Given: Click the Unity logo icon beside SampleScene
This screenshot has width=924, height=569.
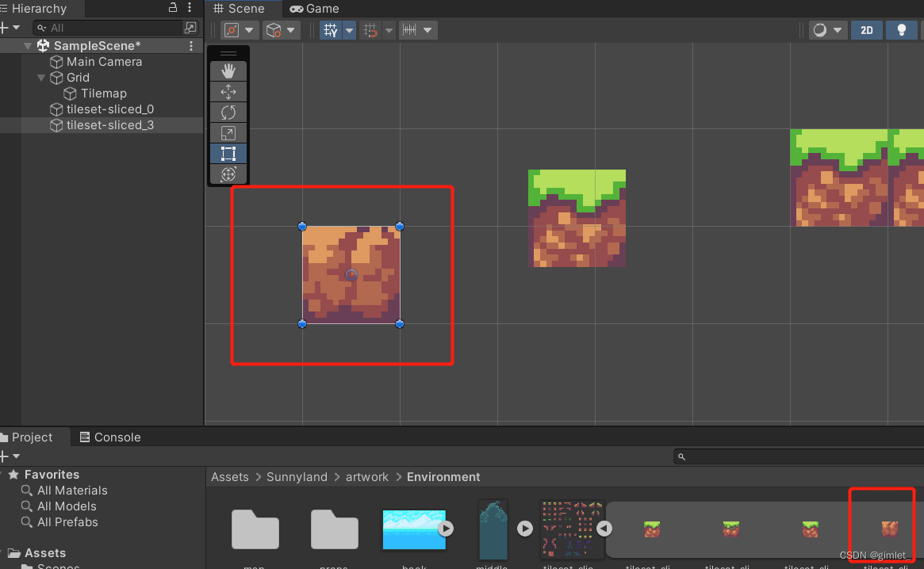Looking at the screenshot, I should point(43,45).
